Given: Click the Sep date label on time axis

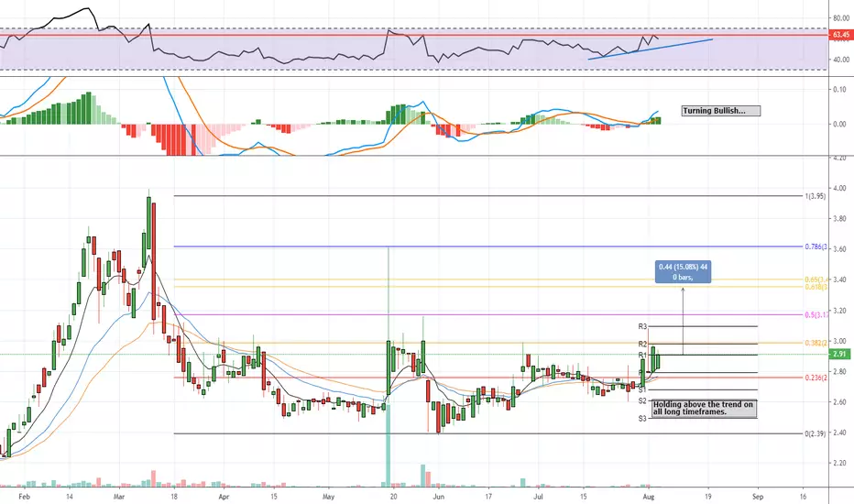Looking at the screenshot, I should tap(758, 497).
